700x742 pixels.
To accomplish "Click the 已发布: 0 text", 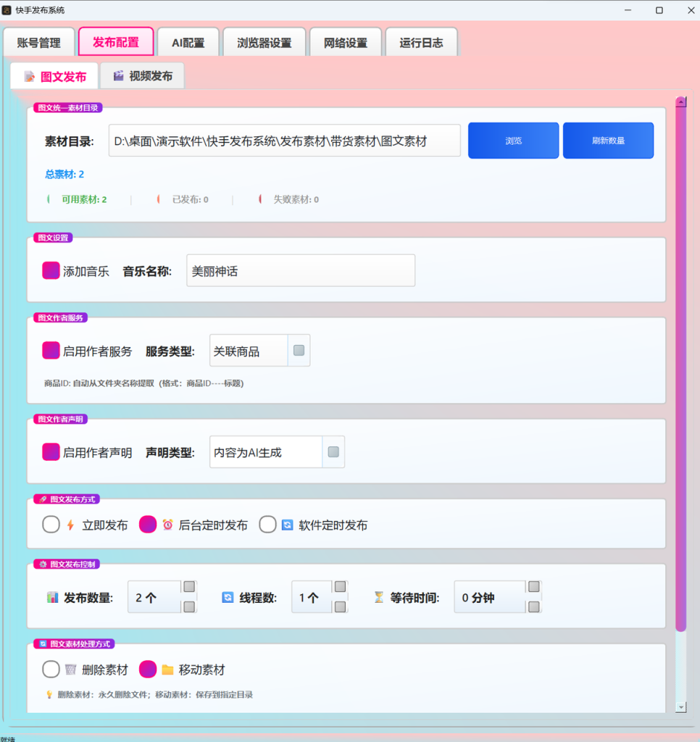I will pyautogui.click(x=191, y=199).
